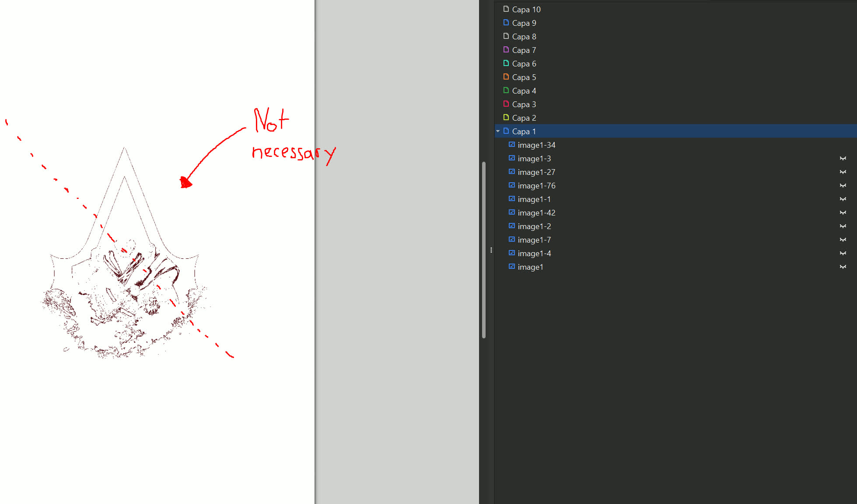Show the hidden image1-1 object
857x504 pixels.
click(x=843, y=199)
